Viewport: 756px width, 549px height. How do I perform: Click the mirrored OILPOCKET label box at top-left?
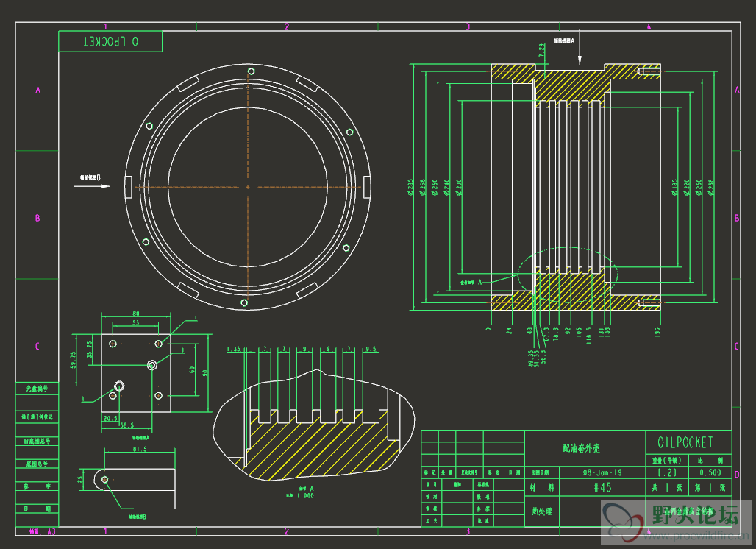point(110,41)
